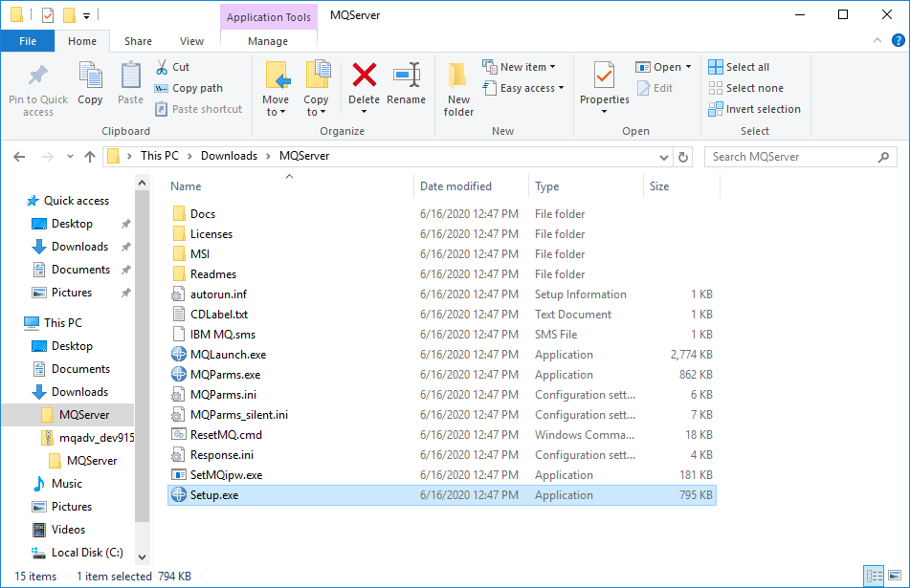910x588 pixels.
Task: Switch to Large icons view in status bar
Action: pos(895,576)
